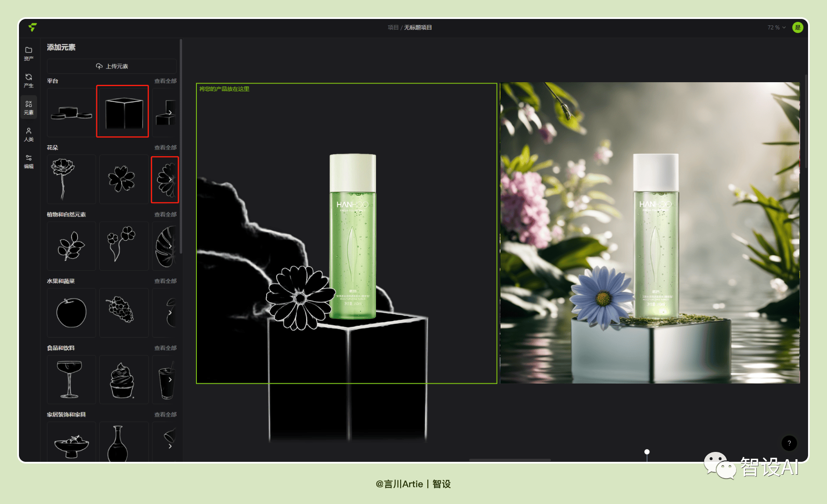Switch to the 元素 elements sidebar tab

click(29, 107)
